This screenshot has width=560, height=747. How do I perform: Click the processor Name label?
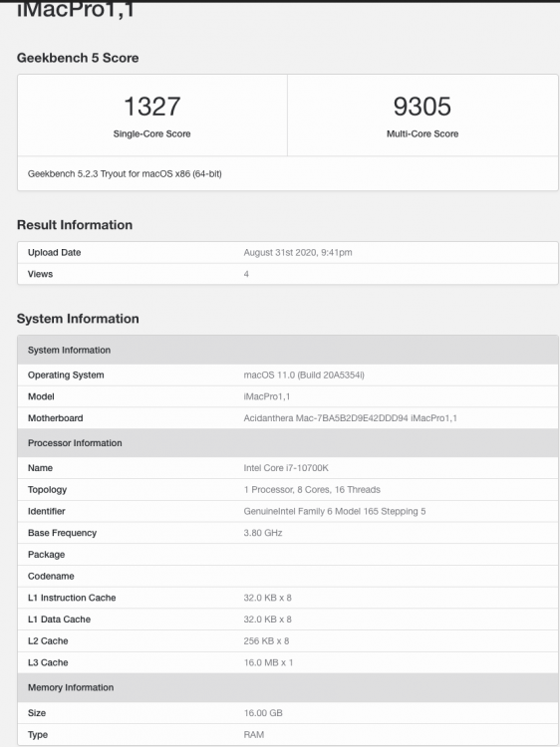[40, 468]
